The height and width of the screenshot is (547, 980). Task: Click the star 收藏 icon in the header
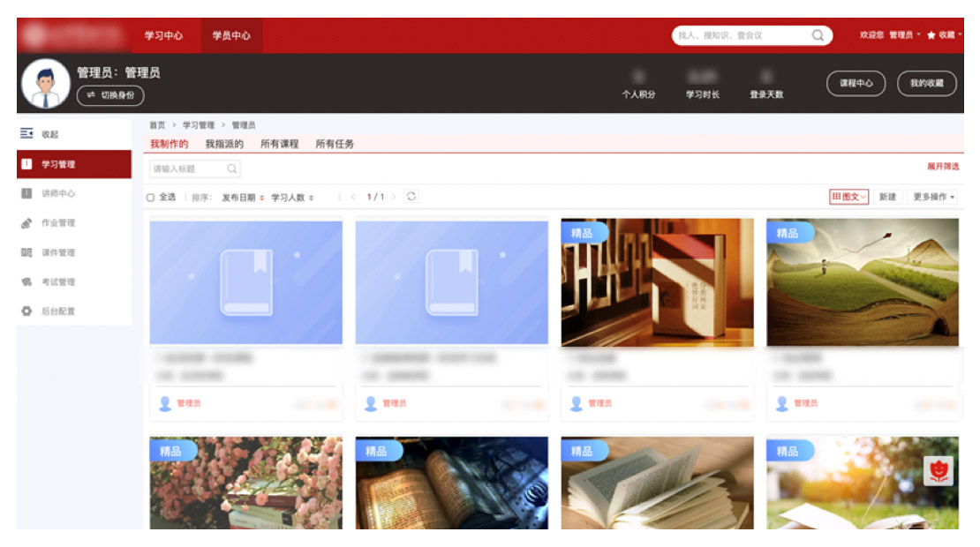point(931,35)
